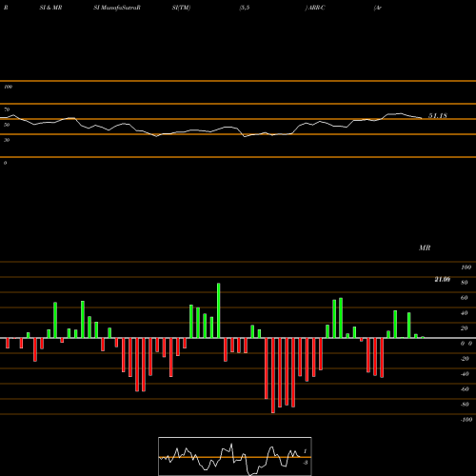Click the 100 label on the RSI axis

point(8,87)
